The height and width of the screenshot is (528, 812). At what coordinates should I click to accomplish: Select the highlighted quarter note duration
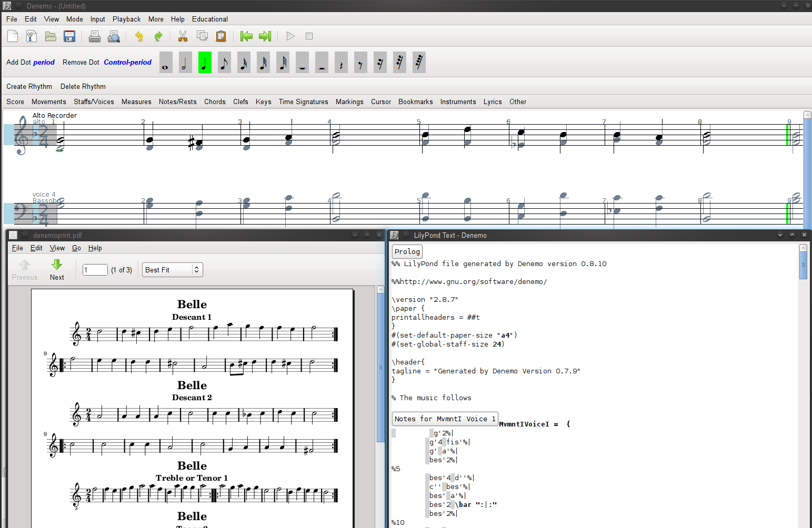(x=205, y=63)
